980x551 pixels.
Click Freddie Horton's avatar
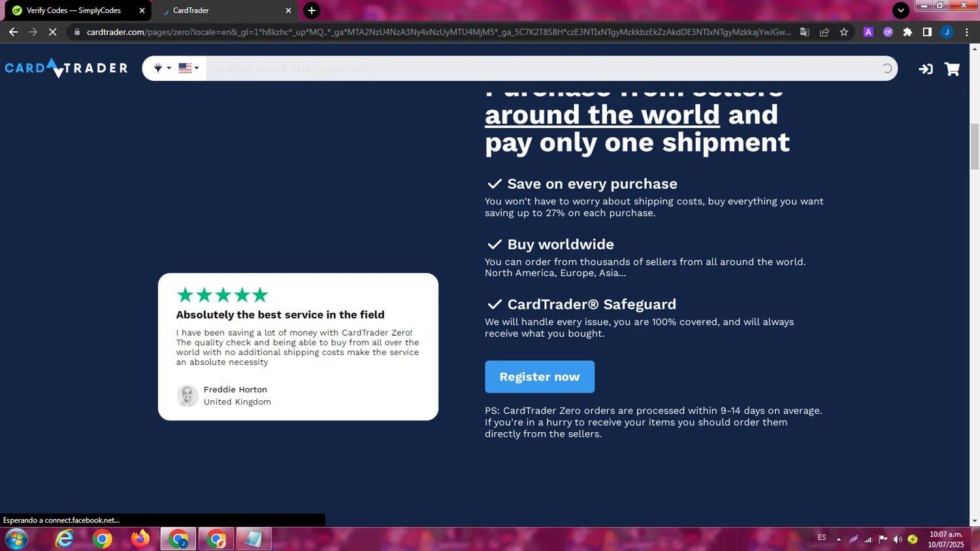point(188,396)
